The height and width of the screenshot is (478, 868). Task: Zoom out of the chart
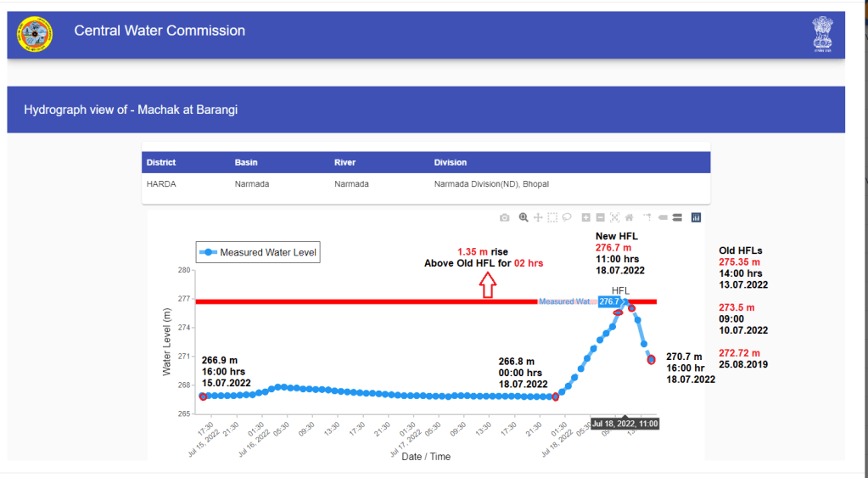coord(600,217)
